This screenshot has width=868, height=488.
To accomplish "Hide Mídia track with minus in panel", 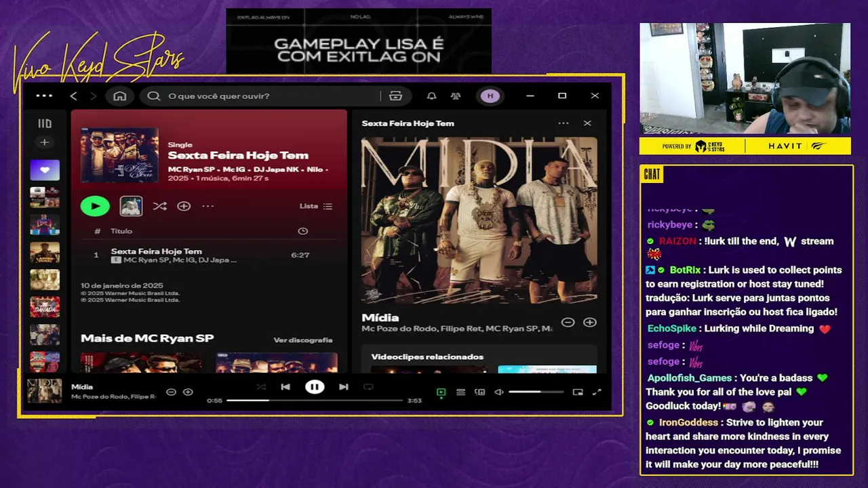I will 568,323.
